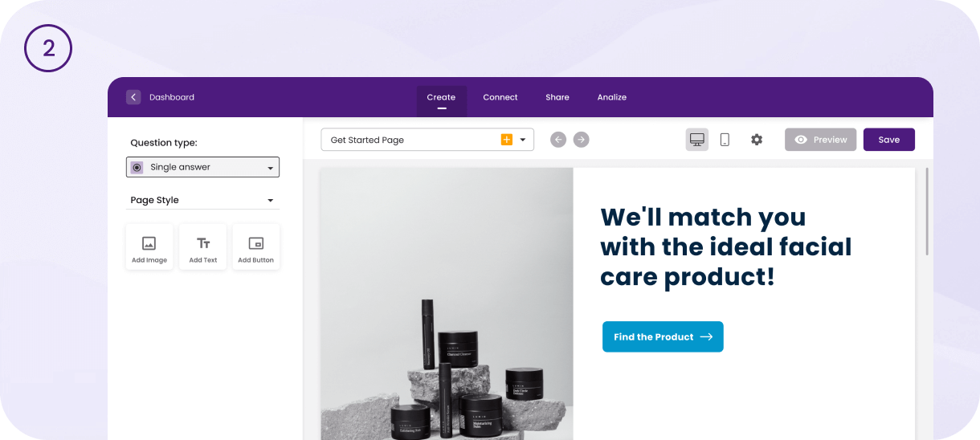The image size is (980, 440).
Task: Click the orange plus add-page icon
Action: 507,140
